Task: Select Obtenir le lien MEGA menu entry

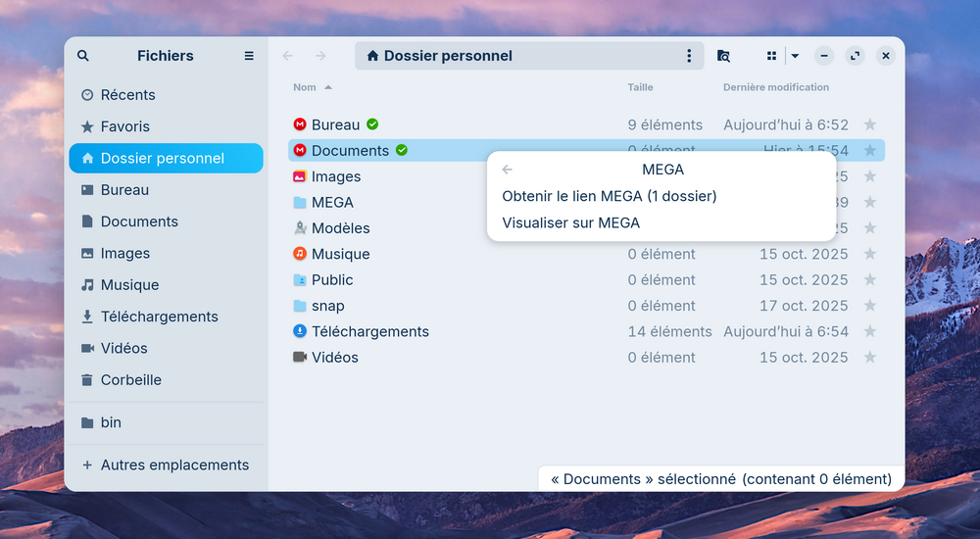Action: point(609,196)
